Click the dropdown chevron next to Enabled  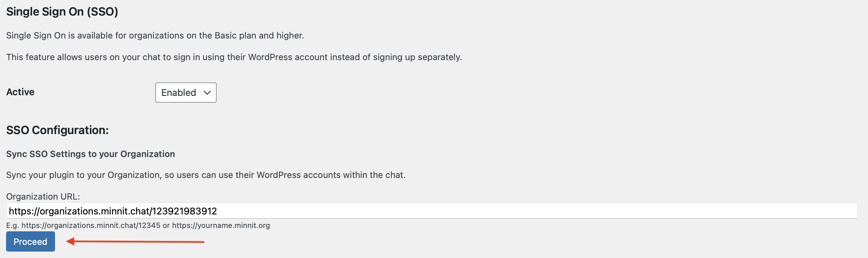tap(207, 92)
